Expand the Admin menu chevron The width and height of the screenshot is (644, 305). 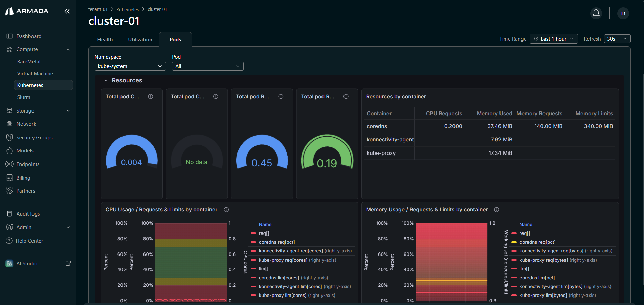click(68, 227)
